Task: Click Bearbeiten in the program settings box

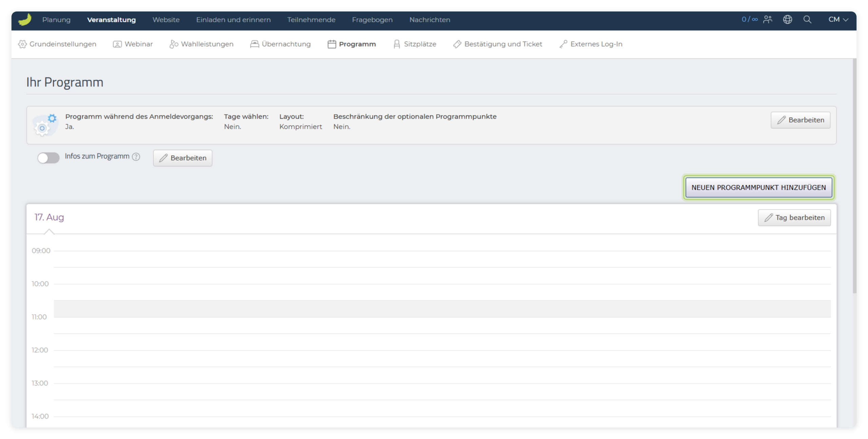Action: (x=800, y=120)
